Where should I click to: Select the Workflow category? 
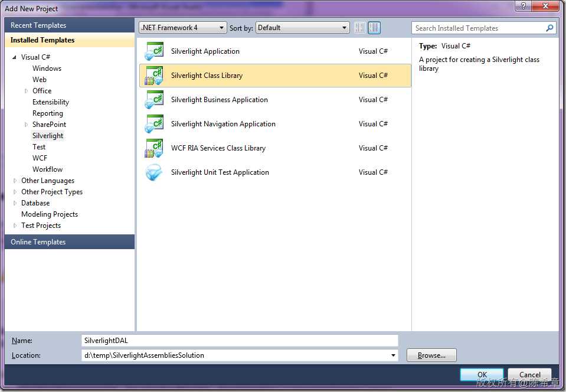click(x=47, y=169)
